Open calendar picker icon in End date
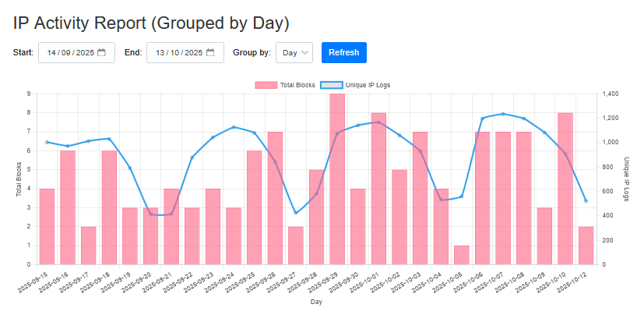 (210, 53)
